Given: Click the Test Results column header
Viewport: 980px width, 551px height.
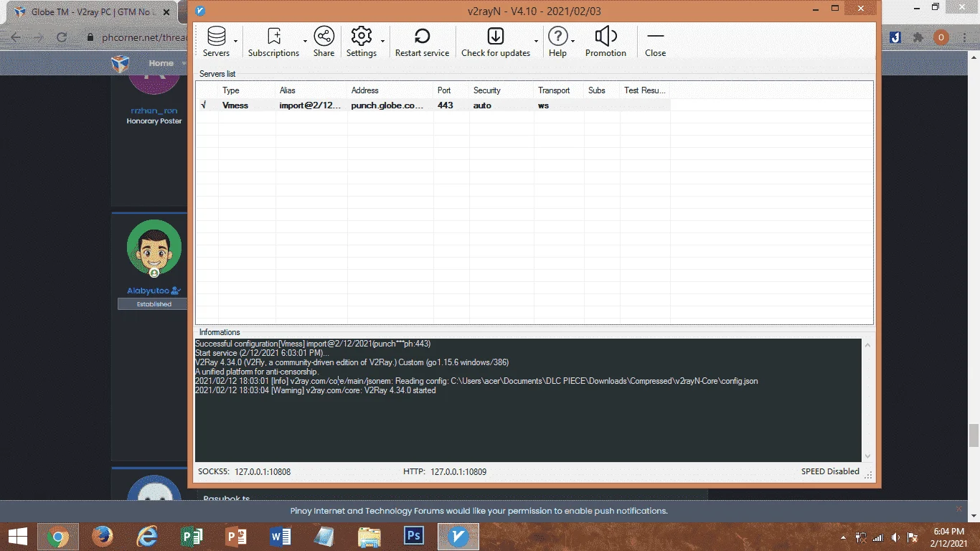Looking at the screenshot, I should [x=645, y=90].
